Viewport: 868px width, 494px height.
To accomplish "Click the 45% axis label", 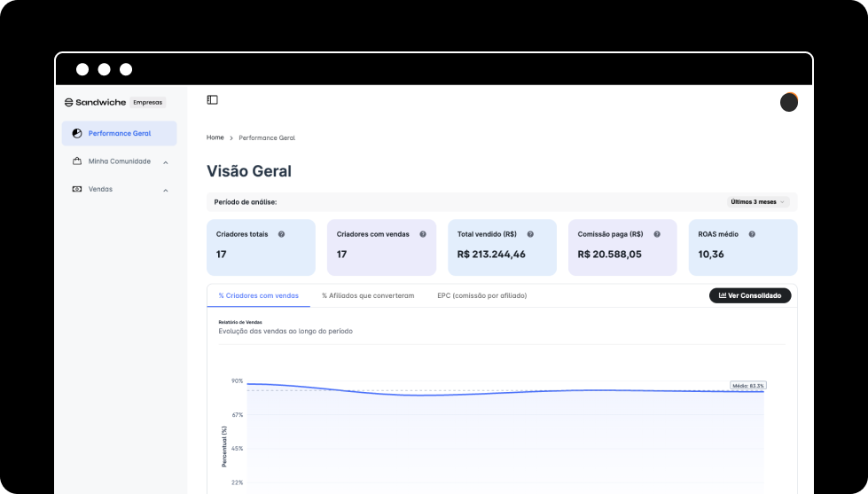I will pyautogui.click(x=237, y=449).
